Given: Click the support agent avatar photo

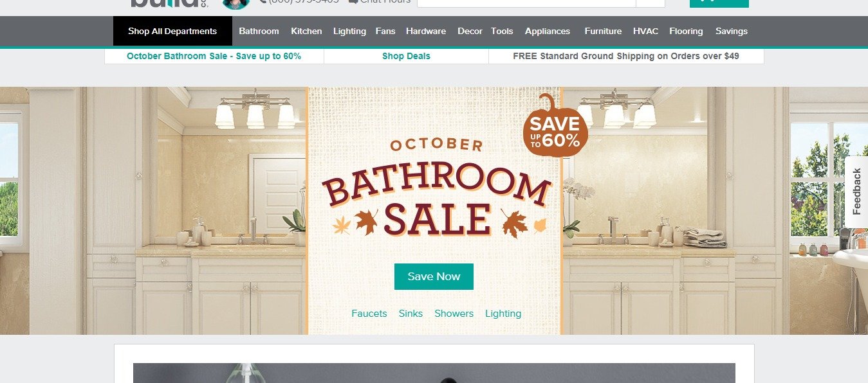Looking at the screenshot, I should point(235,4).
